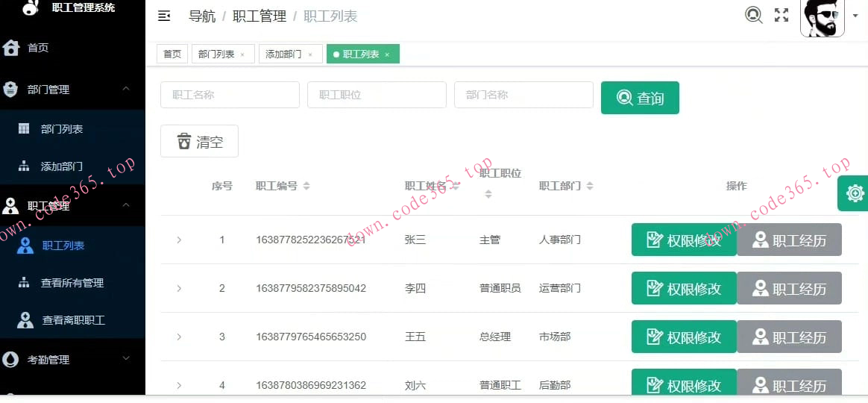The image size is (868, 403).
Task: Click the 运营部门 department cell
Action: point(560,288)
